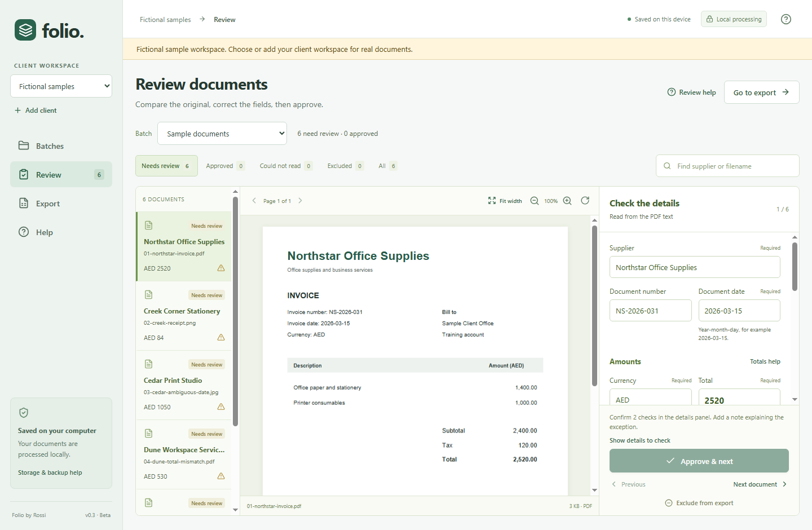
Task: Open Batches in the sidebar
Action: click(x=61, y=146)
